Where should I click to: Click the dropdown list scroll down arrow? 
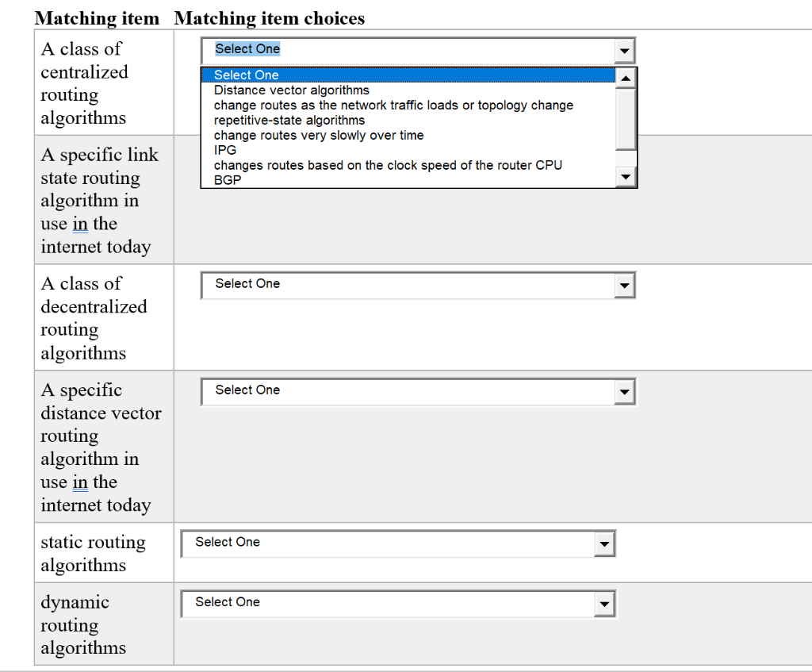pyautogui.click(x=626, y=177)
